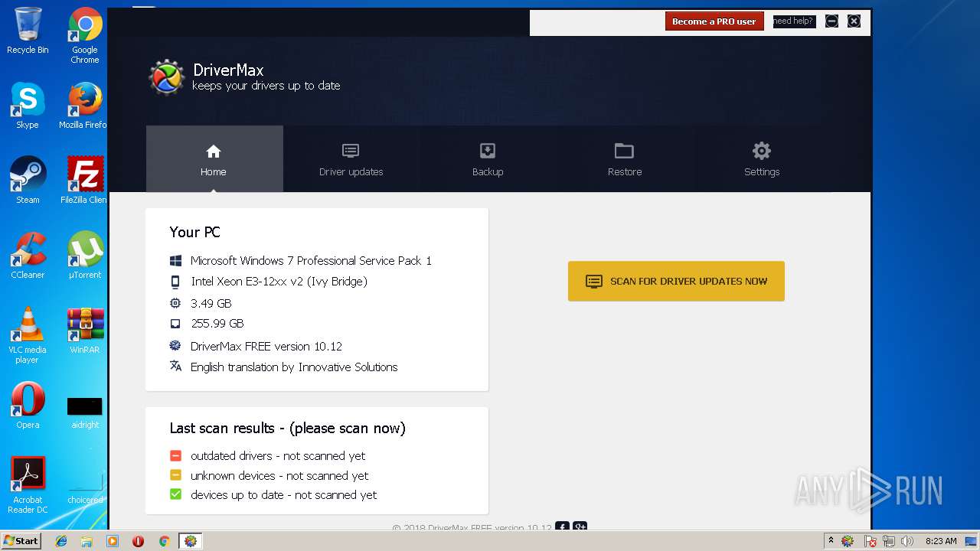The width and height of the screenshot is (980, 551).
Task: Click 'outdated drivers - not scanned yet' text
Action: (278, 455)
